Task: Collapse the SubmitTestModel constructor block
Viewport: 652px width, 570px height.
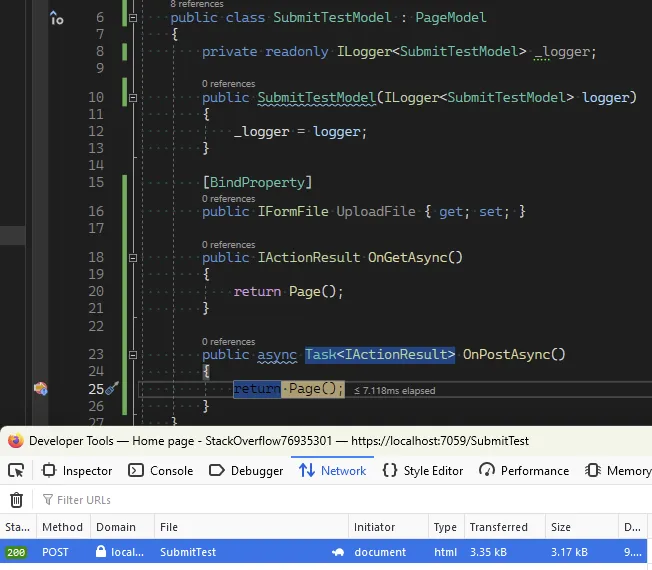Action: coord(133,98)
